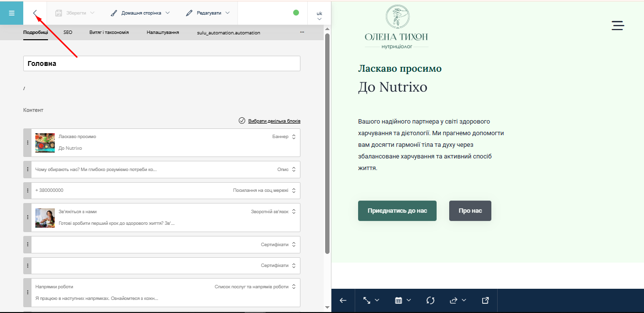The width and height of the screenshot is (644, 313).
Task: Open the hamburger navigation menu in admin
Action: pyautogui.click(x=12, y=13)
